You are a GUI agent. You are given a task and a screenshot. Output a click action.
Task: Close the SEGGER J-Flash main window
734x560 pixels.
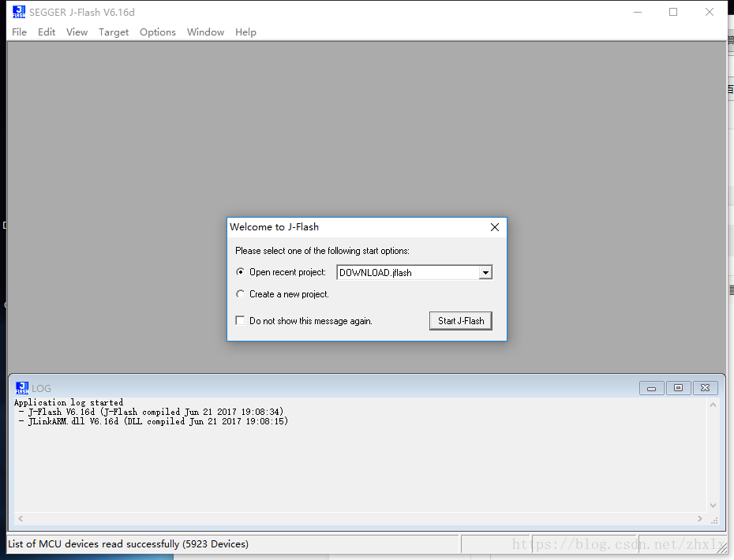710,12
